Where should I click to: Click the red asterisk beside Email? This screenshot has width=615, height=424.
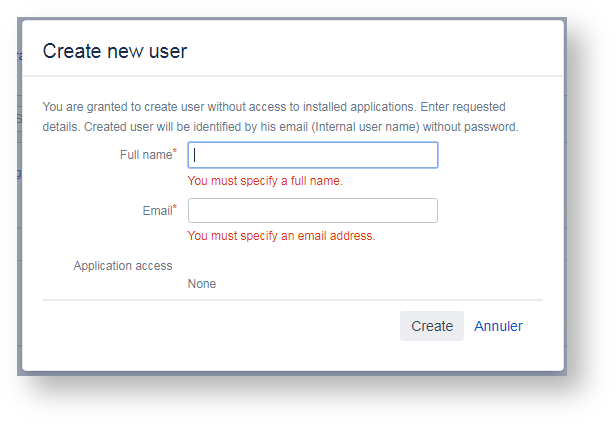click(x=175, y=208)
